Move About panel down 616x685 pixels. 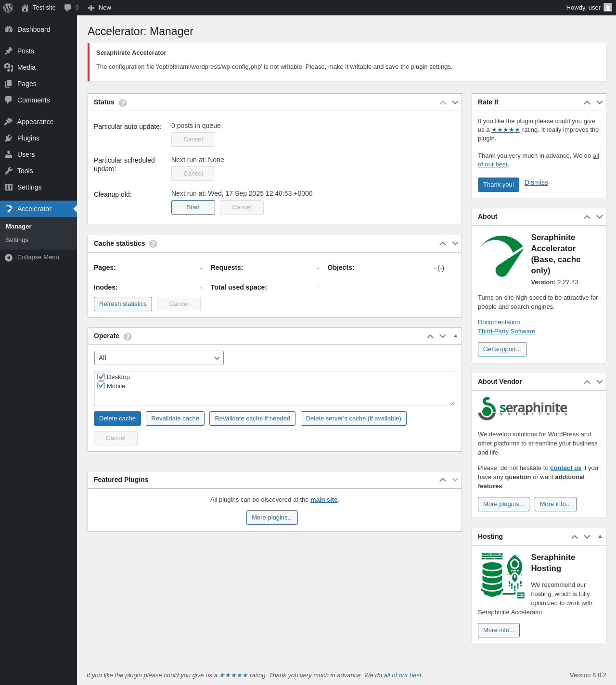point(600,217)
